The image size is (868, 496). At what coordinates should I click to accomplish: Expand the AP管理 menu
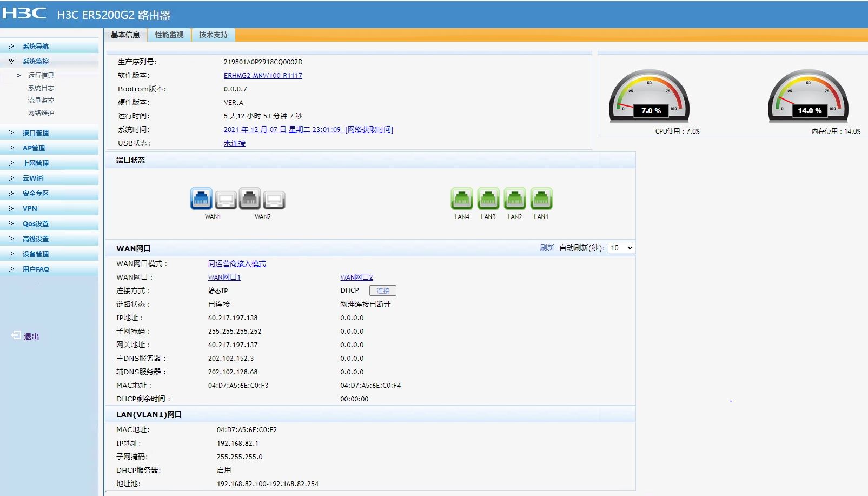pos(49,148)
